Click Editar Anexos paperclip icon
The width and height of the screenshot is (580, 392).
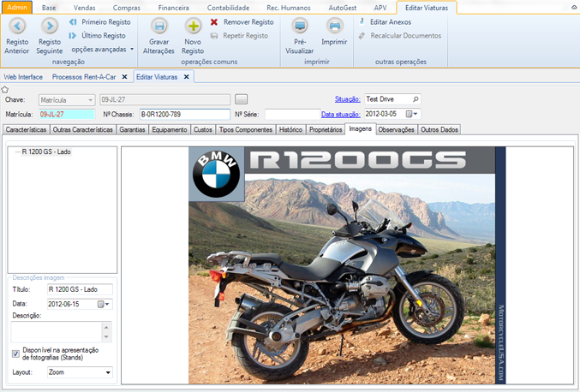click(x=363, y=21)
